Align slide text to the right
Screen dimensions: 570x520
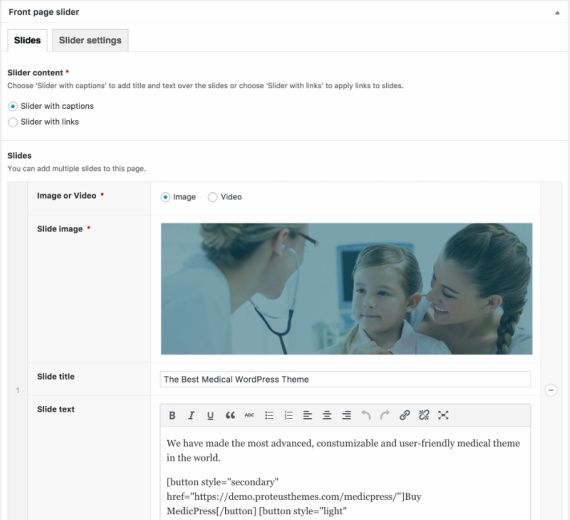click(x=346, y=415)
